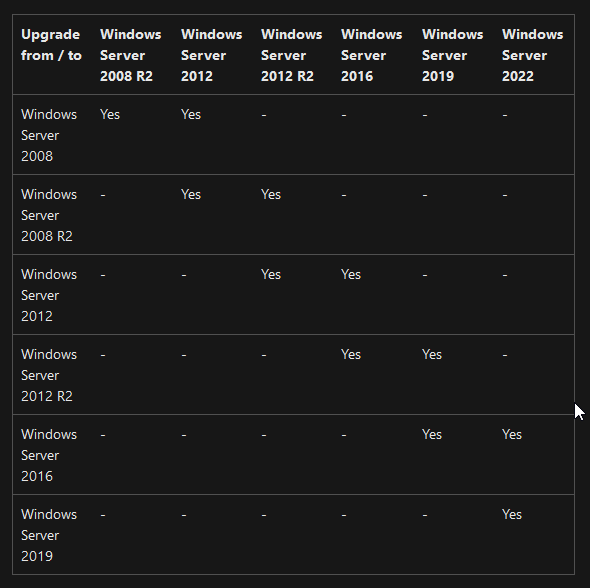Select the Windows Server 2012 R2 column header

click(292, 55)
